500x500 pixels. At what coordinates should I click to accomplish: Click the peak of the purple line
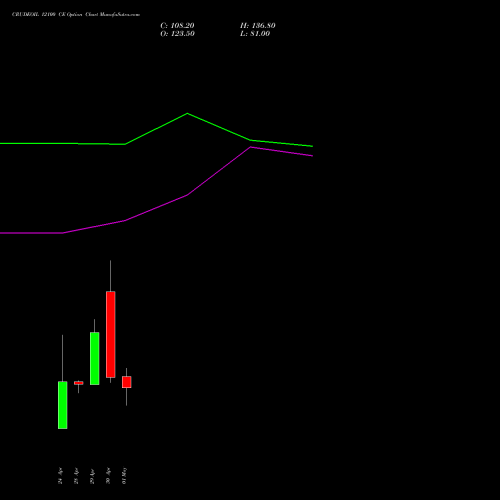point(251,147)
